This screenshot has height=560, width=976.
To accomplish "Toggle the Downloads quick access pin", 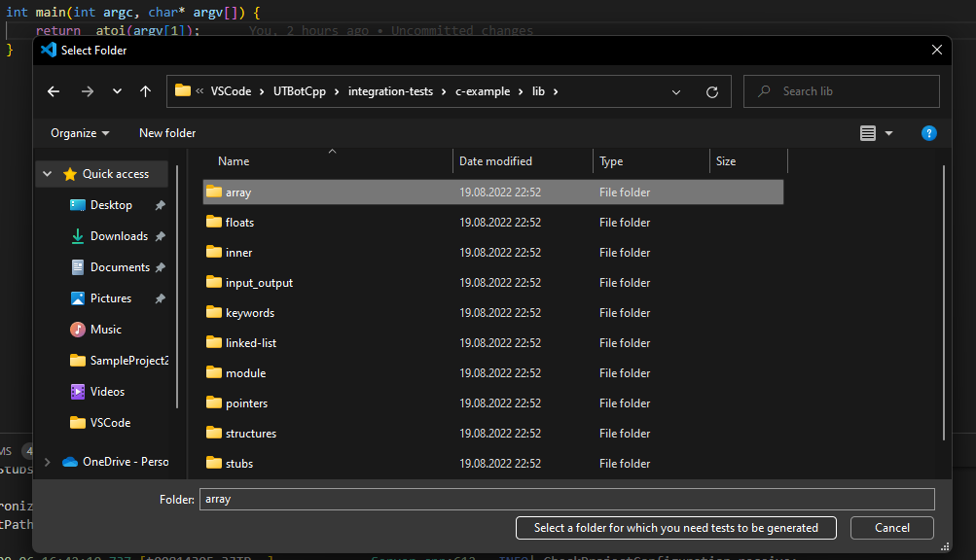I will point(160,236).
